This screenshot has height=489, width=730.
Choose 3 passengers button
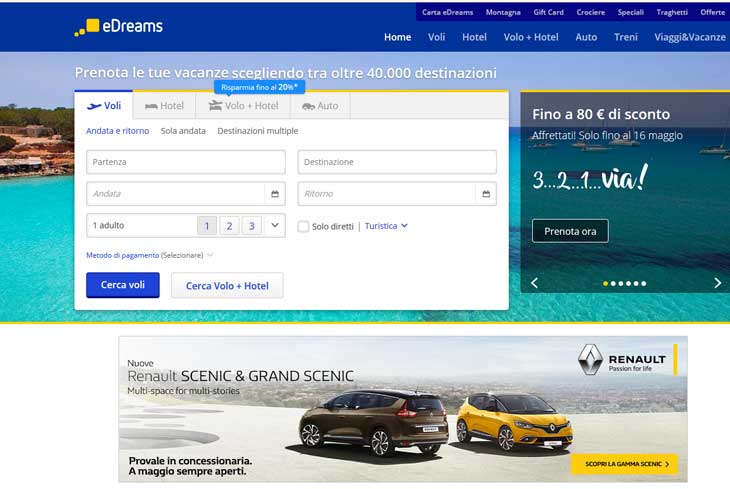click(x=251, y=226)
